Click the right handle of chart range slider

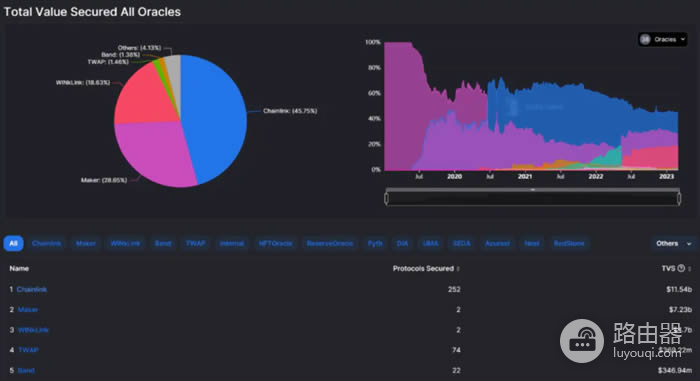point(679,198)
